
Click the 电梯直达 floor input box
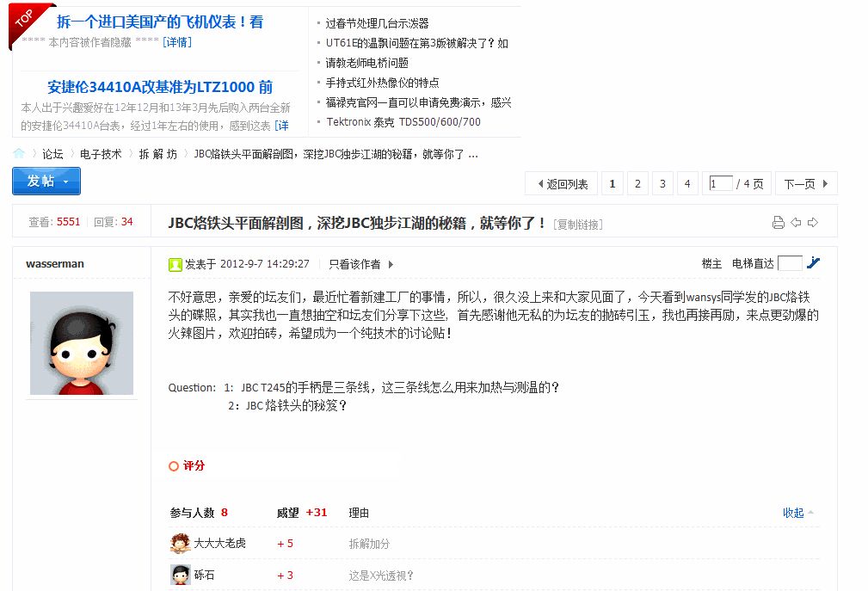click(790, 263)
